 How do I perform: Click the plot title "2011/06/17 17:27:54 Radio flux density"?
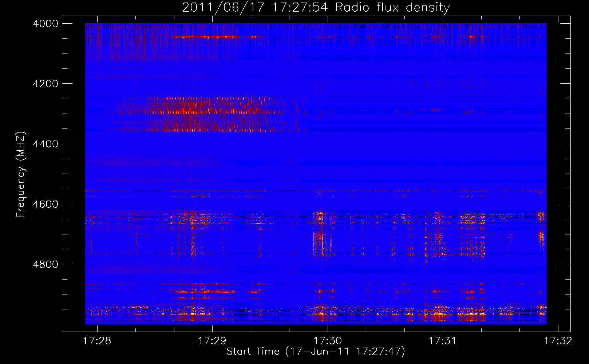[316, 7]
